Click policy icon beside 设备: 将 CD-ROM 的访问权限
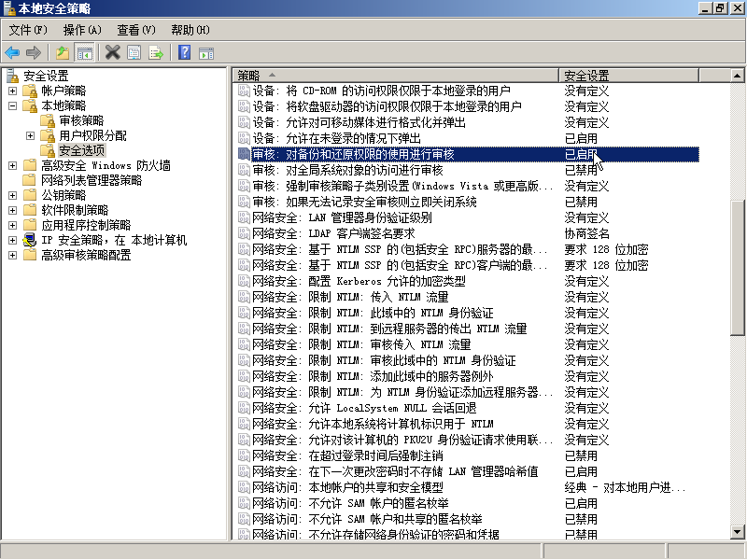Viewport: 747px width, 560px height. (x=244, y=91)
